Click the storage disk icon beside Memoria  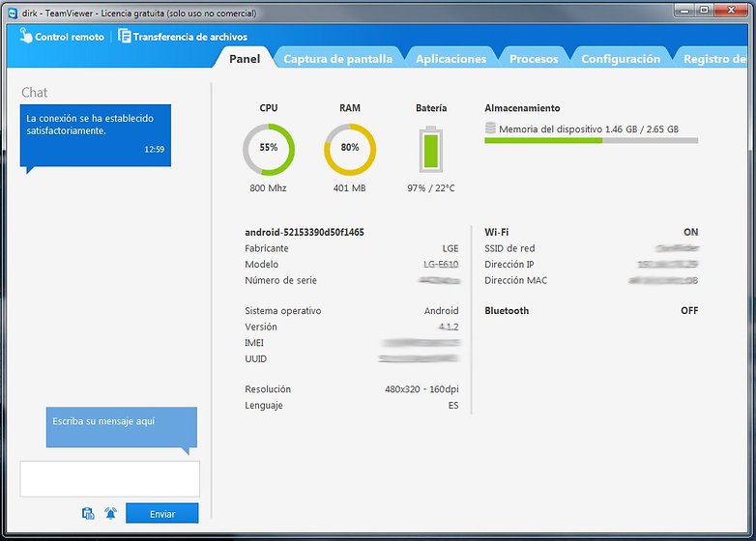pos(490,128)
